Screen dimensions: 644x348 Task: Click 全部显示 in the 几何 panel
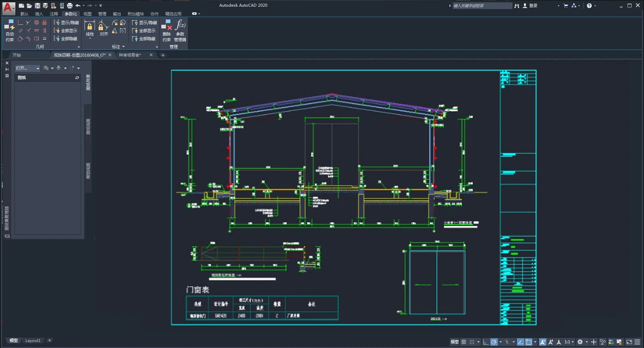click(66, 30)
